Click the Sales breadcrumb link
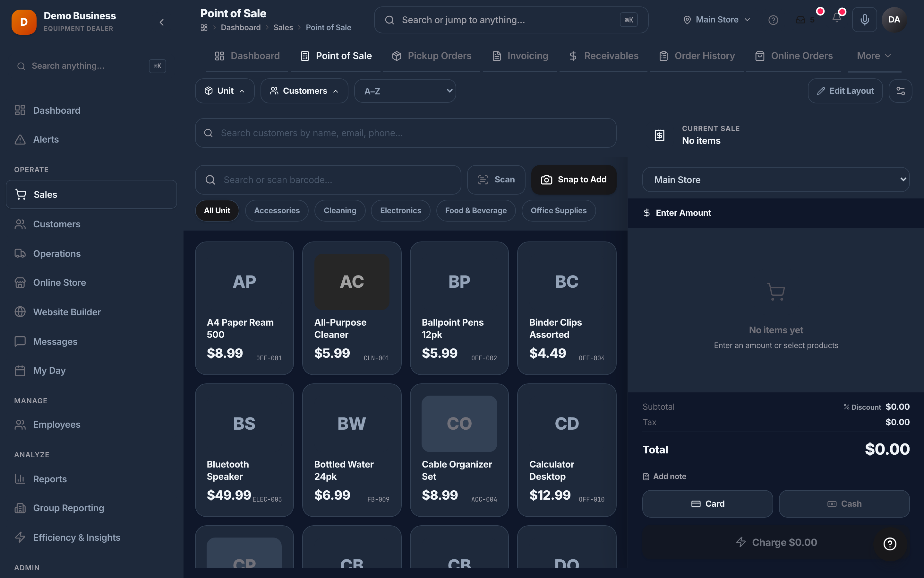 pyautogui.click(x=283, y=28)
